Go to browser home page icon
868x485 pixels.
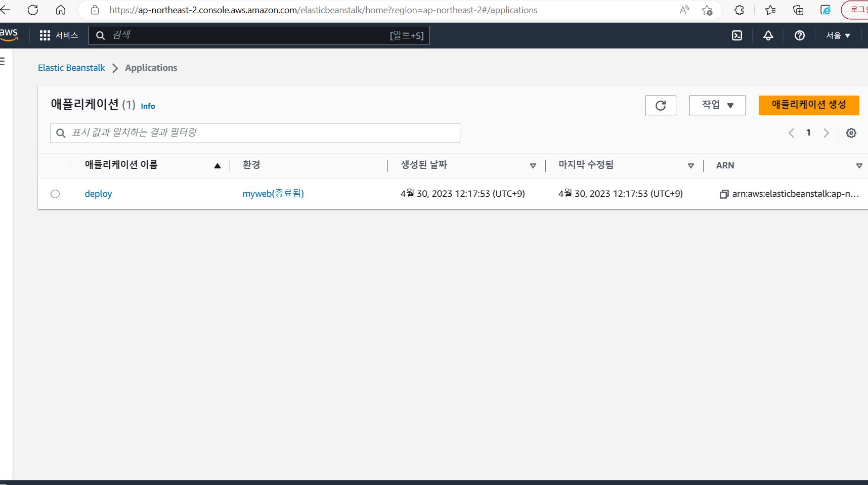click(61, 10)
